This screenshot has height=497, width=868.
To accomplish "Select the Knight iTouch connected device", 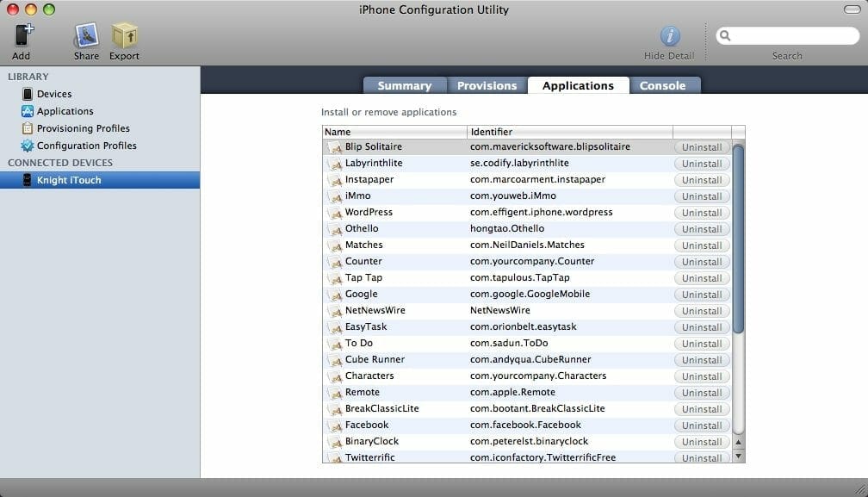I will tap(68, 180).
